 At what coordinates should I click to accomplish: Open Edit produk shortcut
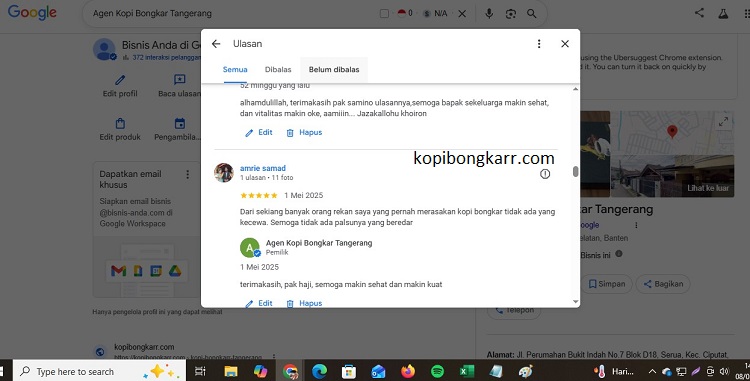point(120,130)
